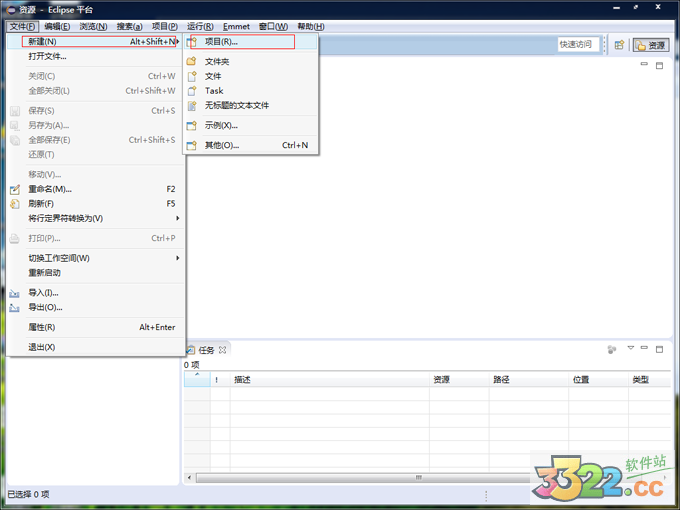The width and height of the screenshot is (680, 510).
Task: Click the completed column header with arrow
Action: (x=197, y=379)
